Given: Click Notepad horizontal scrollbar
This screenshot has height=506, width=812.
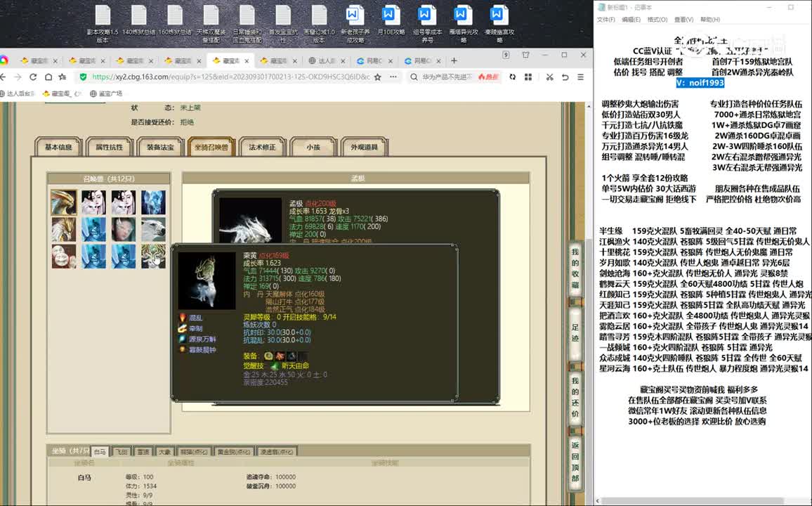Looking at the screenshot, I should (x=694, y=501).
